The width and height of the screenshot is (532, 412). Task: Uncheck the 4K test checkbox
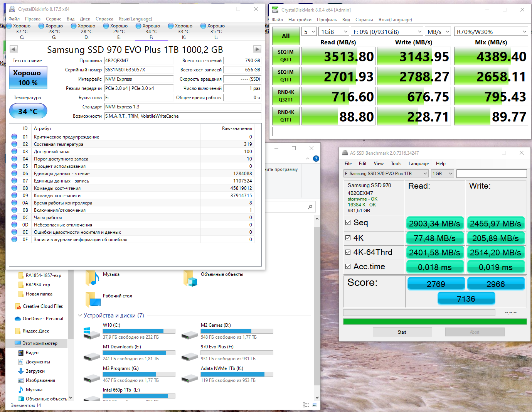coord(348,238)
